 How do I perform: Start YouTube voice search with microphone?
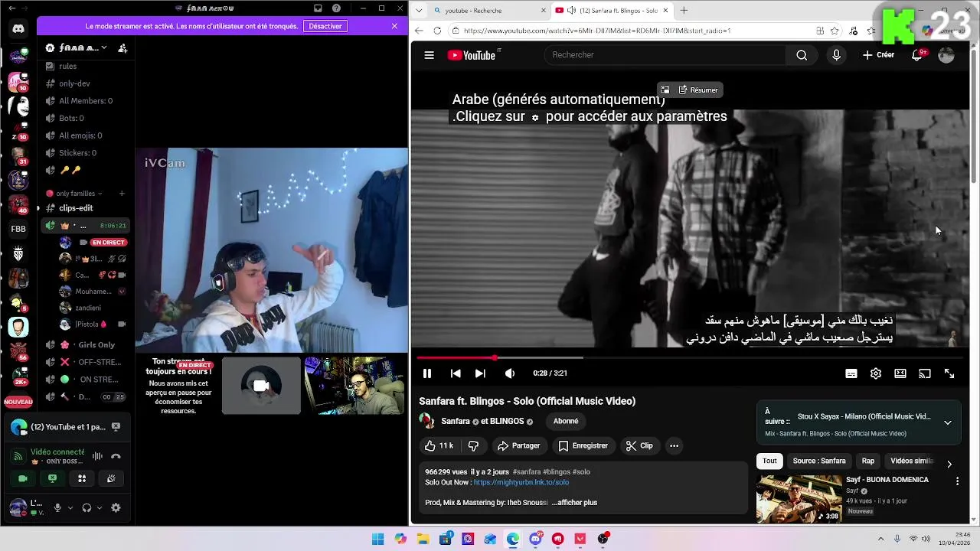pyautogui.click(x=836, y=55)
